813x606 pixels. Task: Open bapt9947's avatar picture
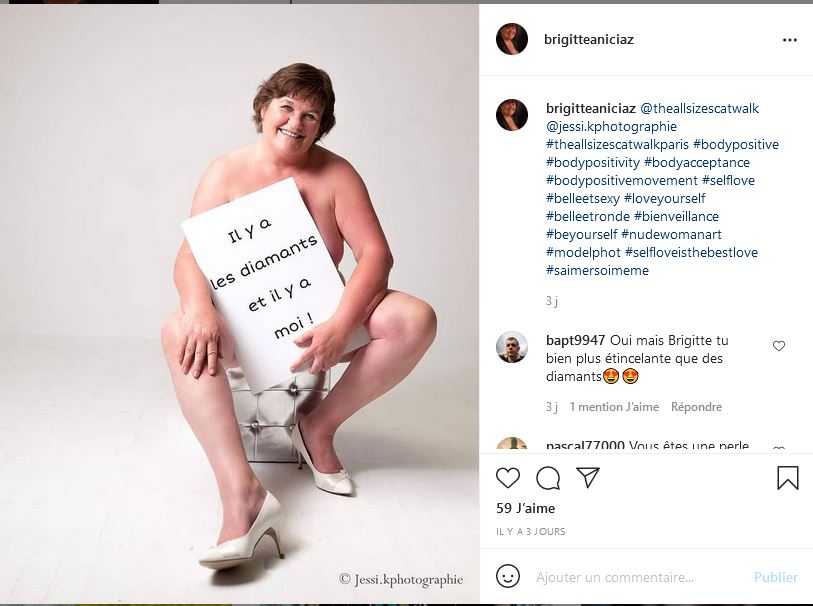point(512,347)
